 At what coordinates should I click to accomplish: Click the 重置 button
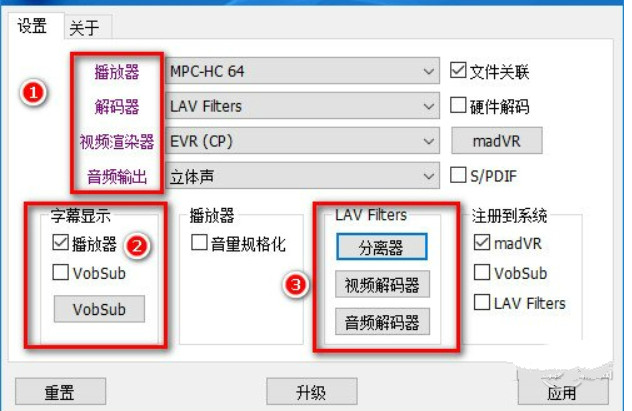coord(60,391)
